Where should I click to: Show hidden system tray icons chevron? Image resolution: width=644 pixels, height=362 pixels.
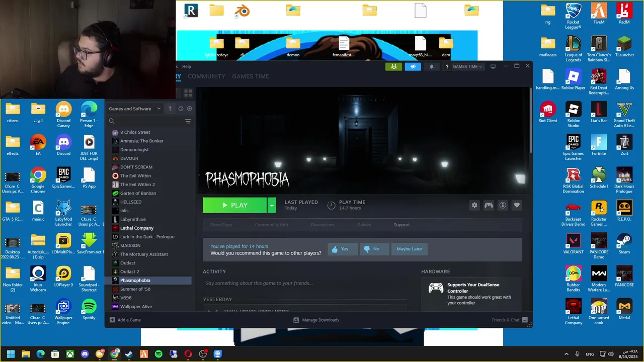click(566, 354)
